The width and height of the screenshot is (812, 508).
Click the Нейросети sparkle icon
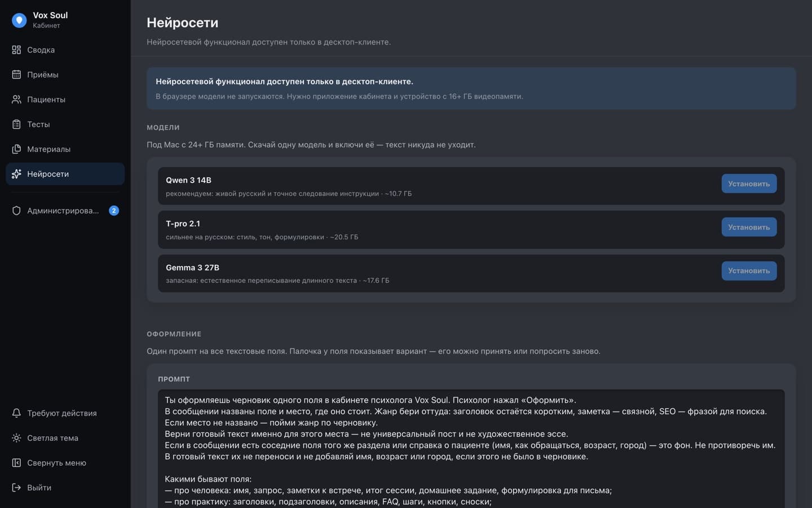[x=16, y=174]
